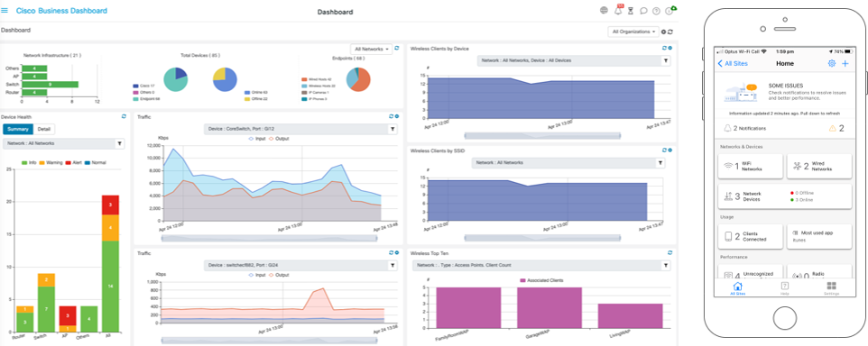Open settings for Wireless Clients by Device

click(x=669, y=48)
